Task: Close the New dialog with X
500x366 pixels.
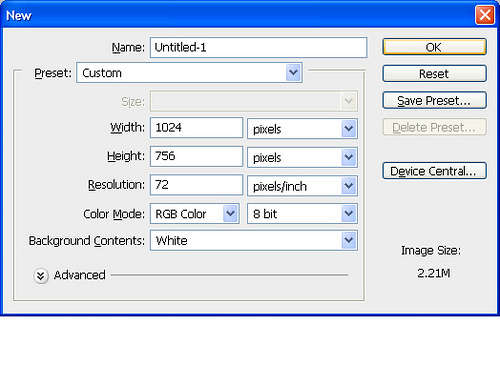Action: tap(485, 15)
